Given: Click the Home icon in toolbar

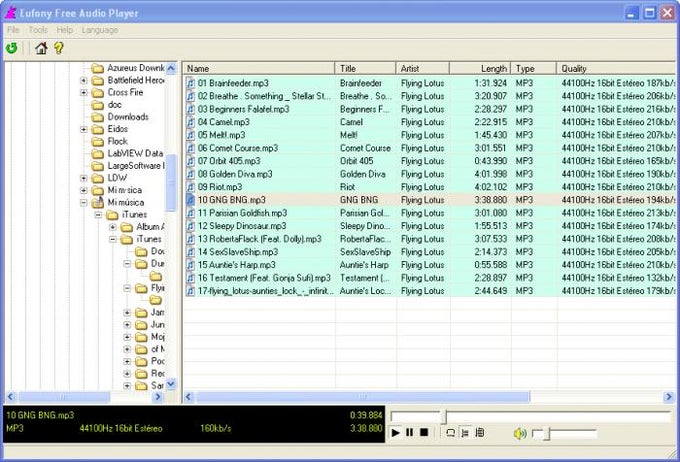Looking at the screenshot, I should (x=41, y=47).
